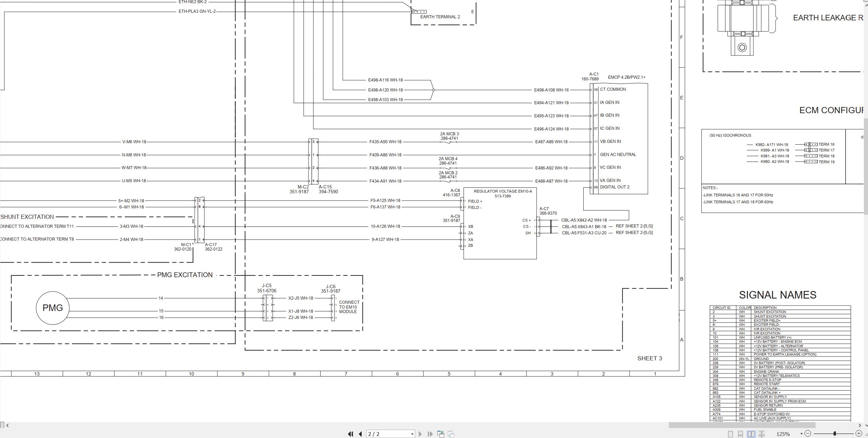Zoom out with the minus icon

808,434
